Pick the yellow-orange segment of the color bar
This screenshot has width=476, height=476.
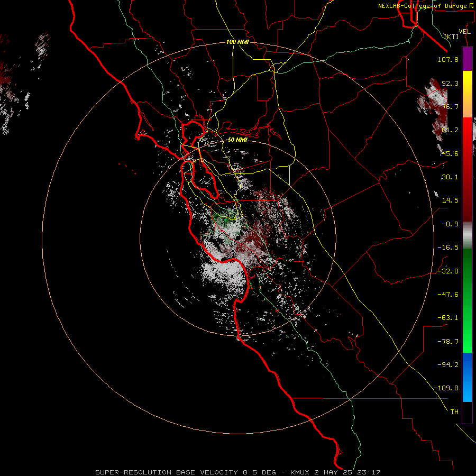click(467, 94)
